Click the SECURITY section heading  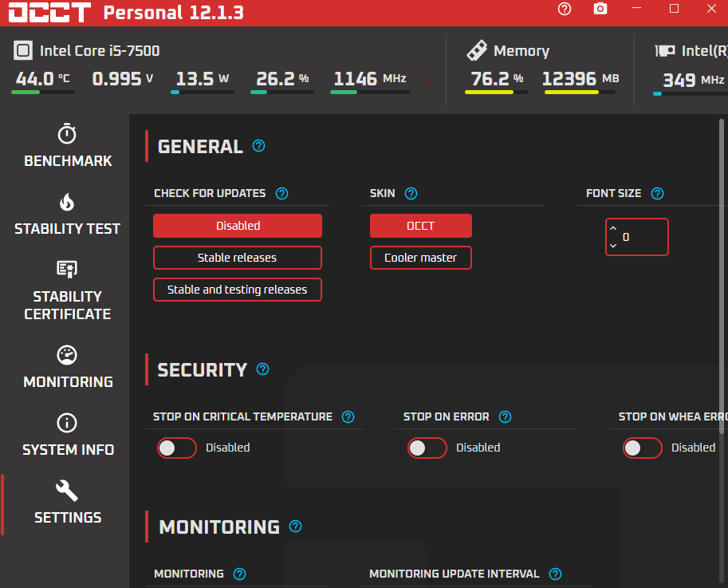(203, 370)
